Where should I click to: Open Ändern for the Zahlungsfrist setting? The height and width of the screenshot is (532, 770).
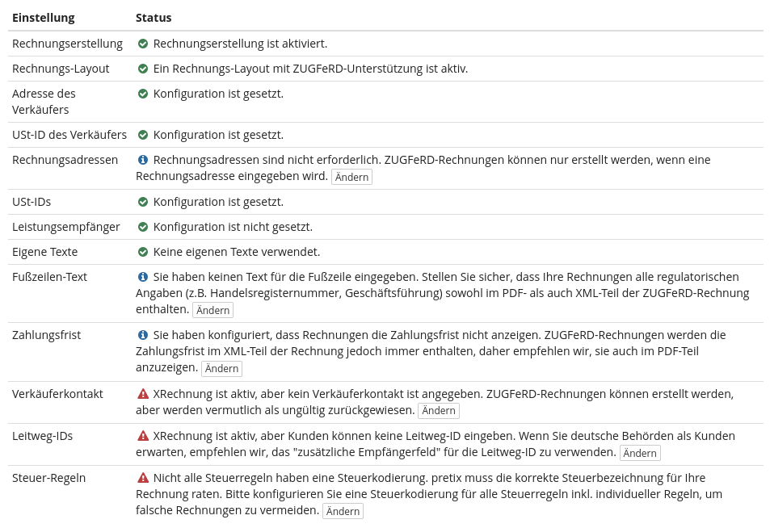[x=221, y=369]
